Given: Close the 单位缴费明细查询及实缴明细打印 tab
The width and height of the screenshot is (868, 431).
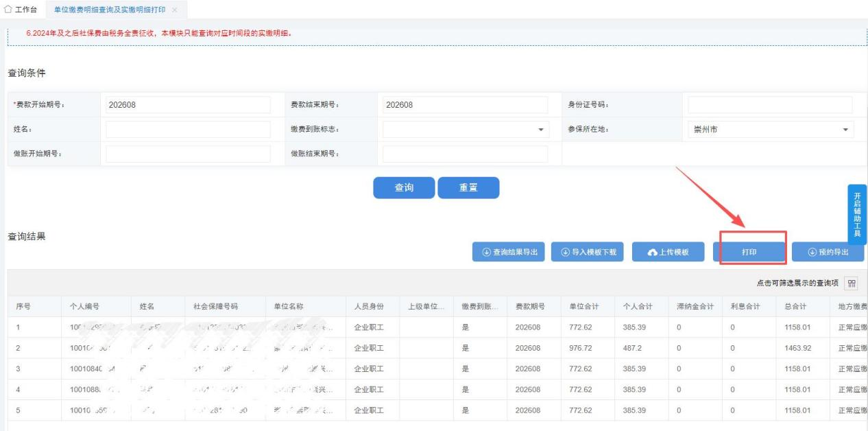Looking at the screenshot, I should (175, 10).
